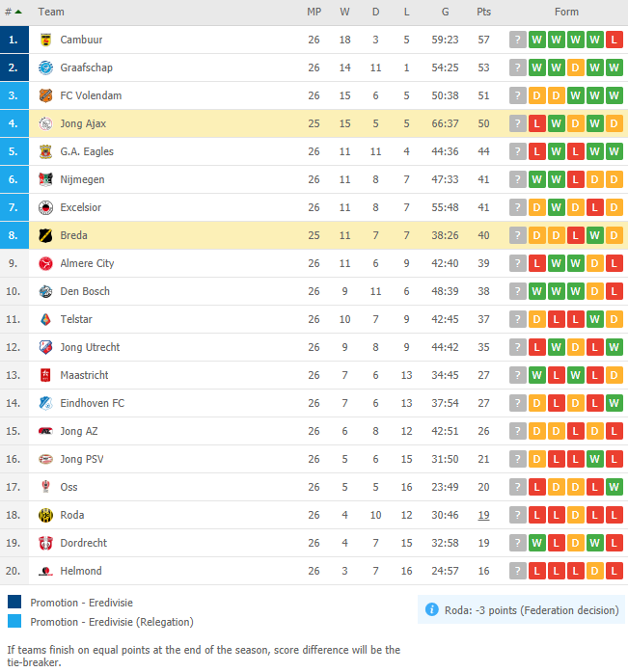628x672 pixels.
Task: Click the Jong Ajax club logo
Action: pyautogui.click(x=45, y=123)
